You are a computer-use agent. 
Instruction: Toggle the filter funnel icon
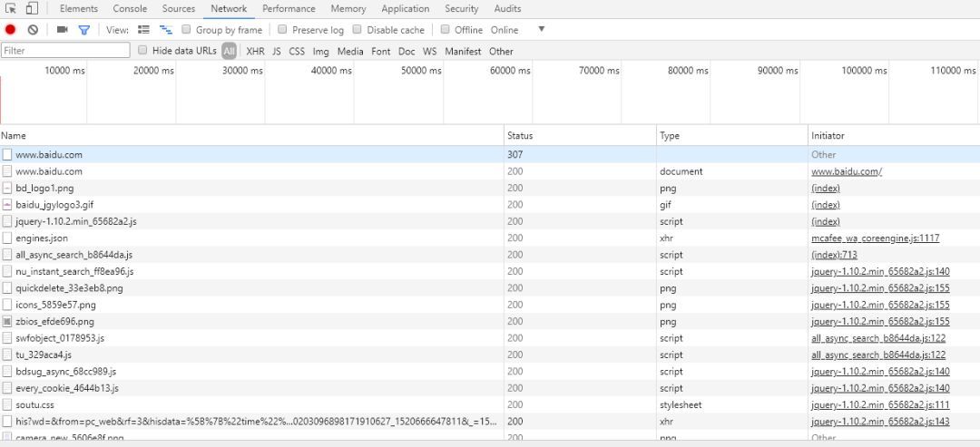(83, 29)
